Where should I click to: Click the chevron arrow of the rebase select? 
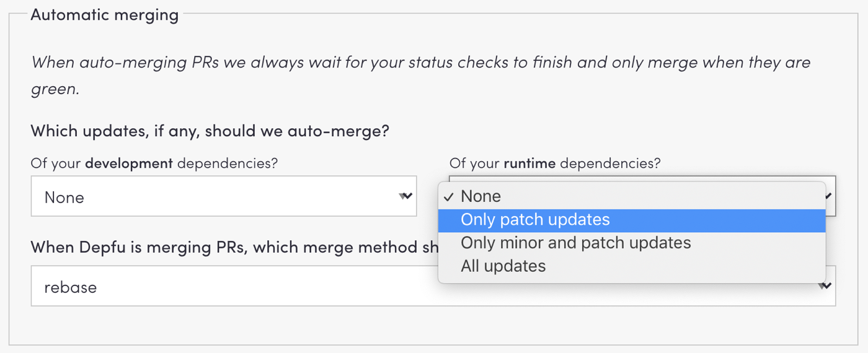(824, 286)
